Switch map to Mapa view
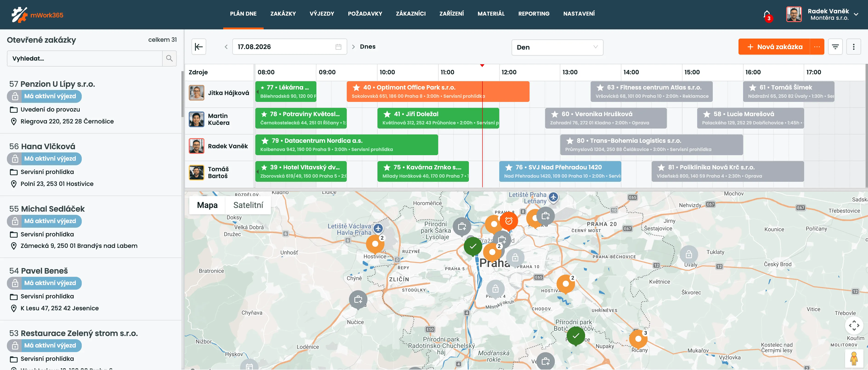The height and width of the screenshot is (370, 868). tap(207, 205)
